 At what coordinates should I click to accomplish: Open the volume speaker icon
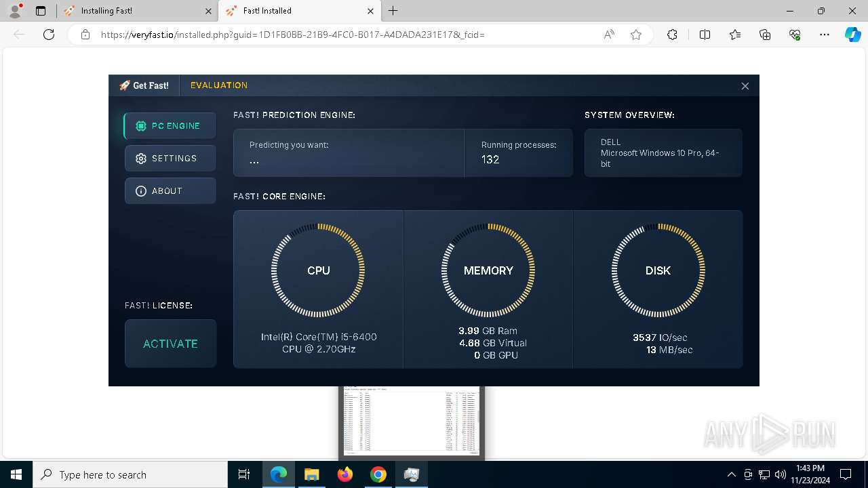[781, 474]
